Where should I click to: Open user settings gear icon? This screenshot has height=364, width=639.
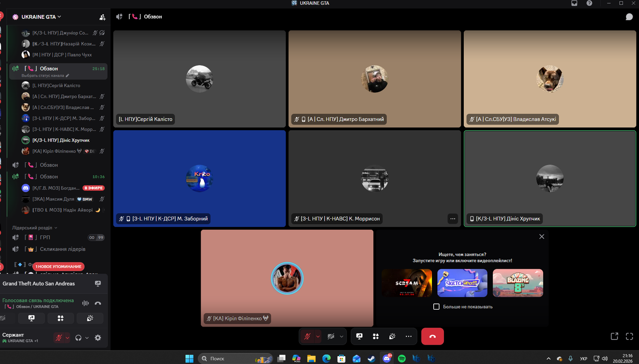point(98,338)
